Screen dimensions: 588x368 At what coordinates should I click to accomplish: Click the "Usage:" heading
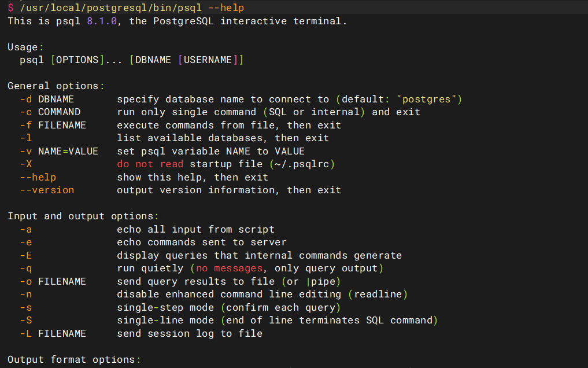[x=25, y=47]
